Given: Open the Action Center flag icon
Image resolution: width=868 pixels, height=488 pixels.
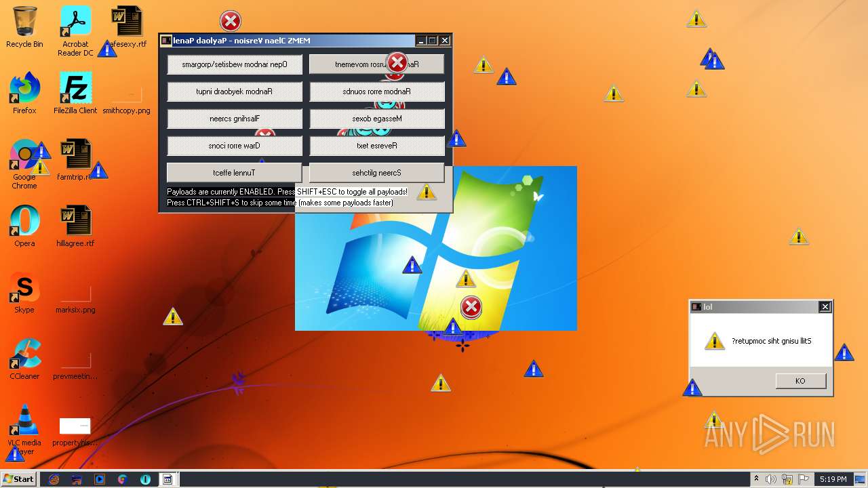Looking at the screenshot, I should 802,479.
